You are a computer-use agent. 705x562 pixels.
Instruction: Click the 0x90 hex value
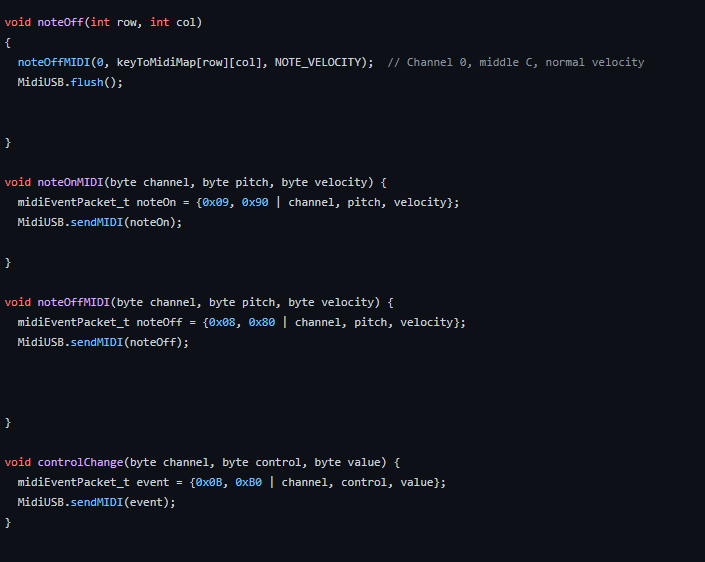pos(254,202)
